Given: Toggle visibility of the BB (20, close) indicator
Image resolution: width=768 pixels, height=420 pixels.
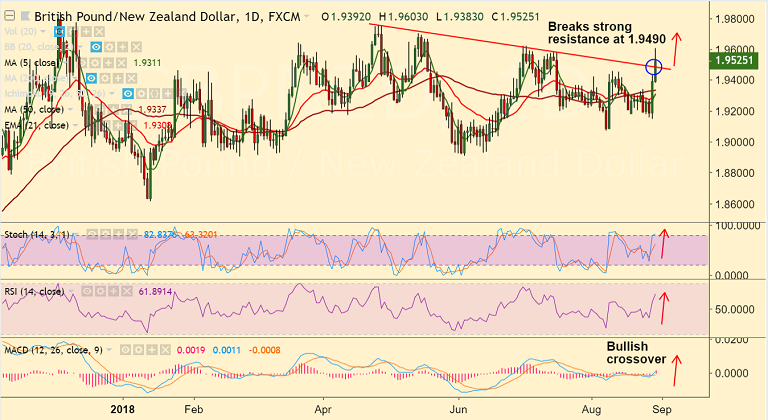Looking at the screenshot, I should pos(96,47).
